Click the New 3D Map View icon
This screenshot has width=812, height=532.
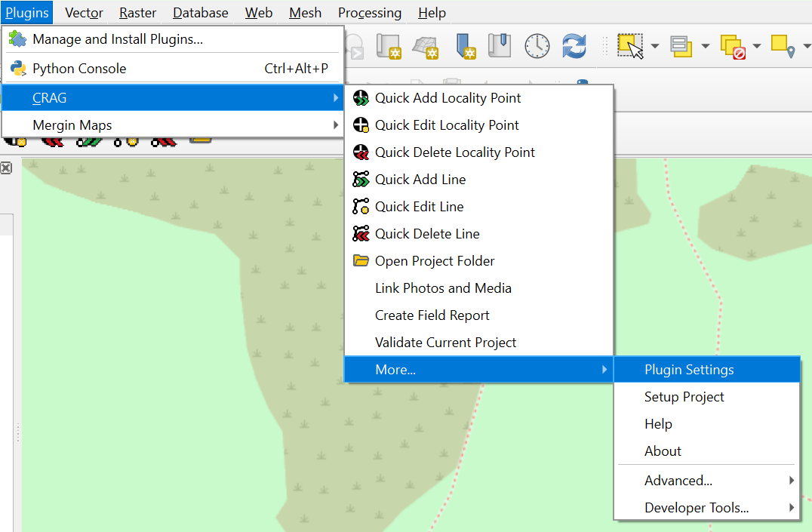(x=426, y=47)
